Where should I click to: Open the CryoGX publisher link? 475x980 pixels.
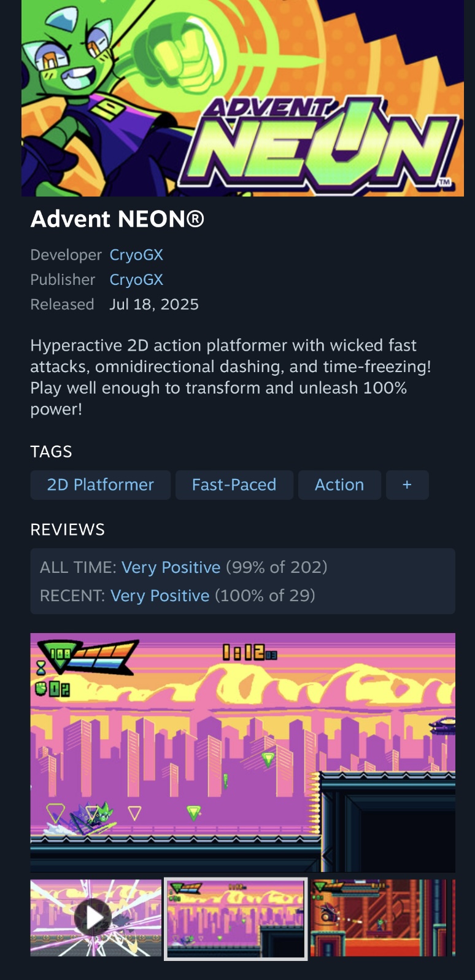click(136, 279)
